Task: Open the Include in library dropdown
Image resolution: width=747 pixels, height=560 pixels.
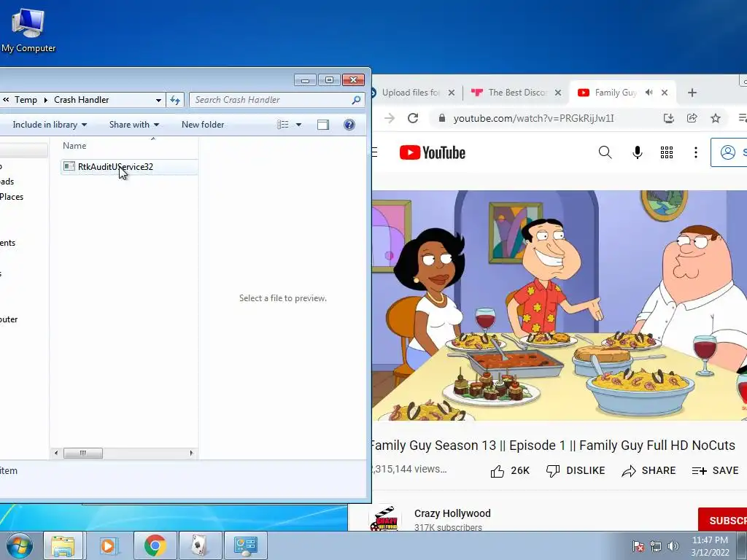Action: 50,125
